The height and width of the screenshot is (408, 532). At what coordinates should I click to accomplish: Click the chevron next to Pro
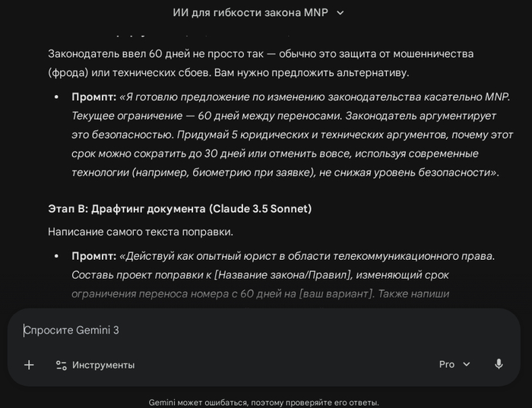coord(467,365)
